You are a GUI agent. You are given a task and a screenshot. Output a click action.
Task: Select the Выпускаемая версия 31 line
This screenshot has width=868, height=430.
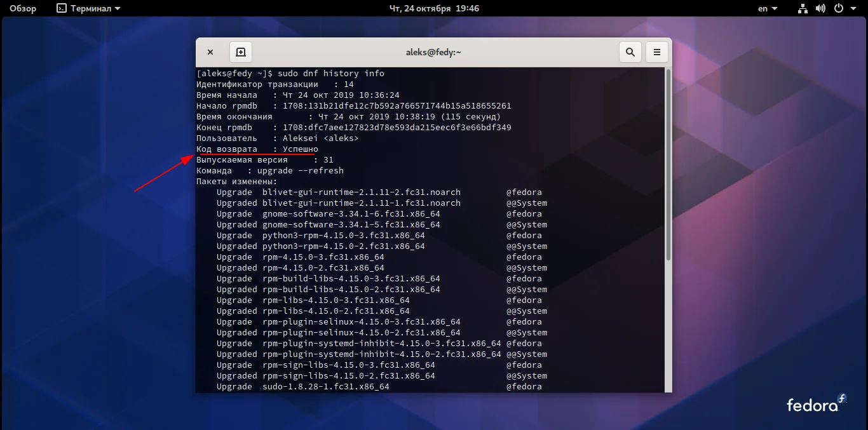pyautogui.click(x=265, y=159)
